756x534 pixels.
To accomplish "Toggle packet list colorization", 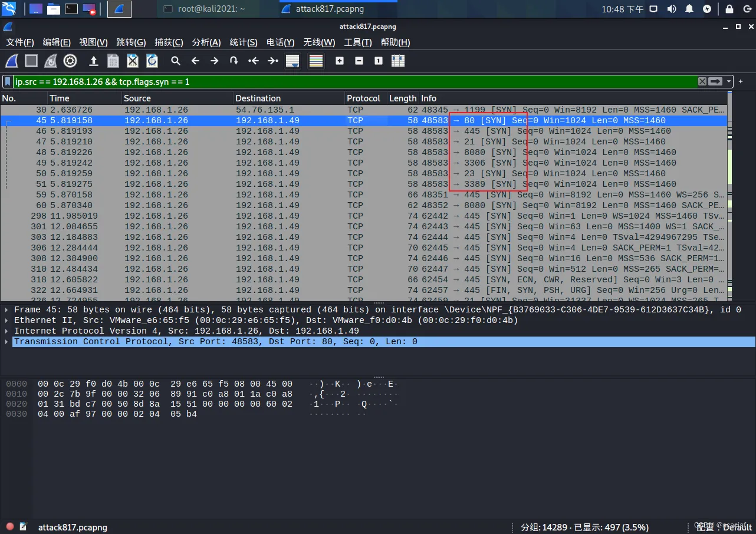I will click(316, 61).
